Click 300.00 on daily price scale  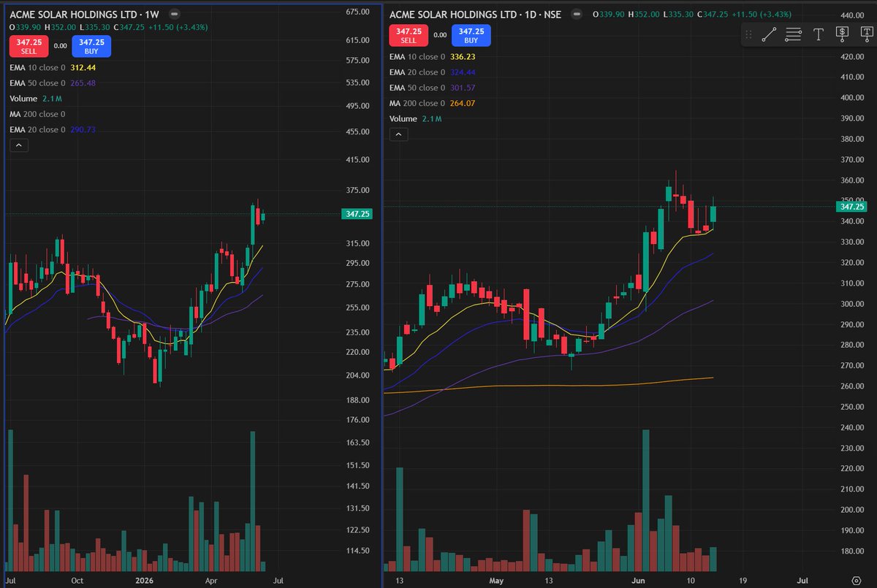851,304
